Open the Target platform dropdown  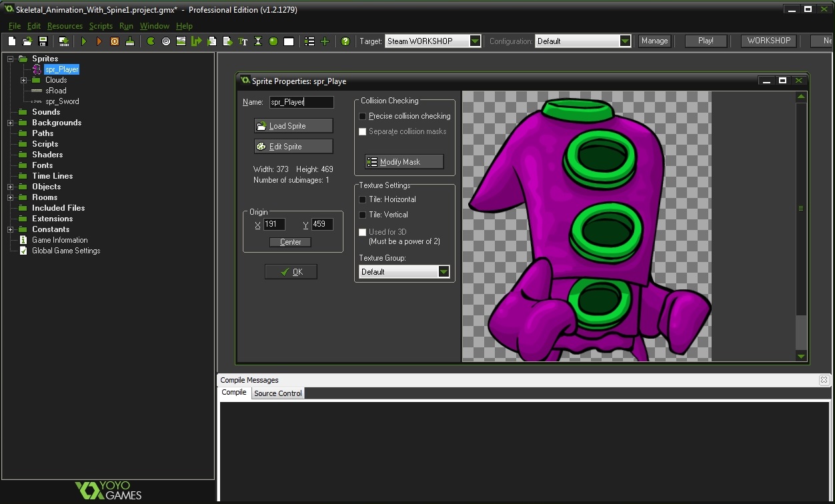coord(475,41)
